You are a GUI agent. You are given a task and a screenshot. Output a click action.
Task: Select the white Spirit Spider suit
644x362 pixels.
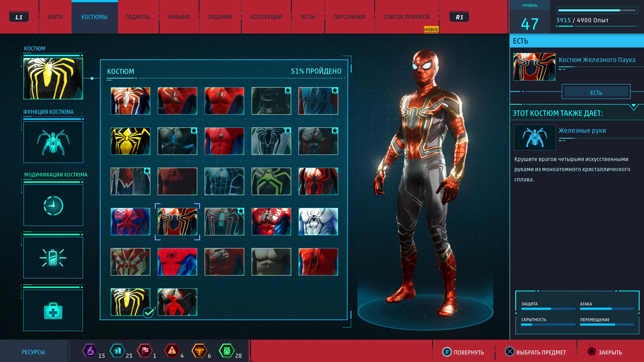pos(318,222)
